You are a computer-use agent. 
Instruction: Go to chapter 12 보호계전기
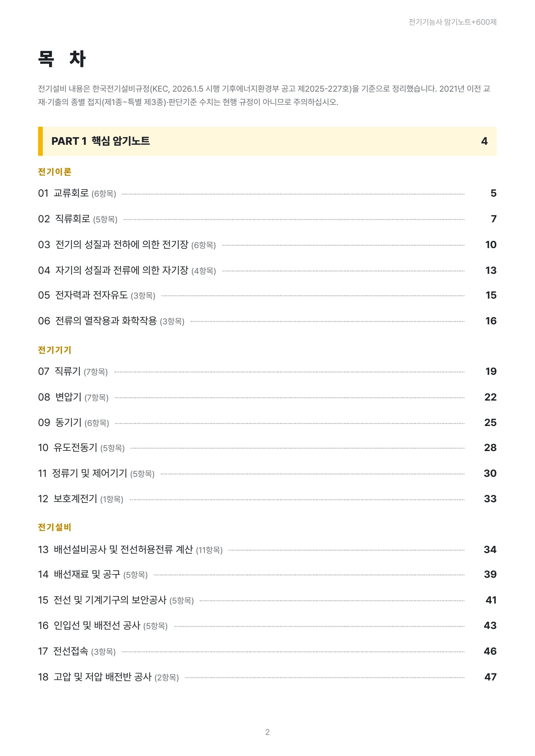pos(267,499)
